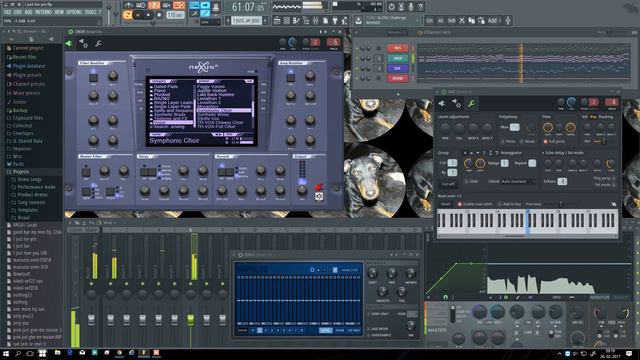Open the PATTERNS menu

click(43, 12)
